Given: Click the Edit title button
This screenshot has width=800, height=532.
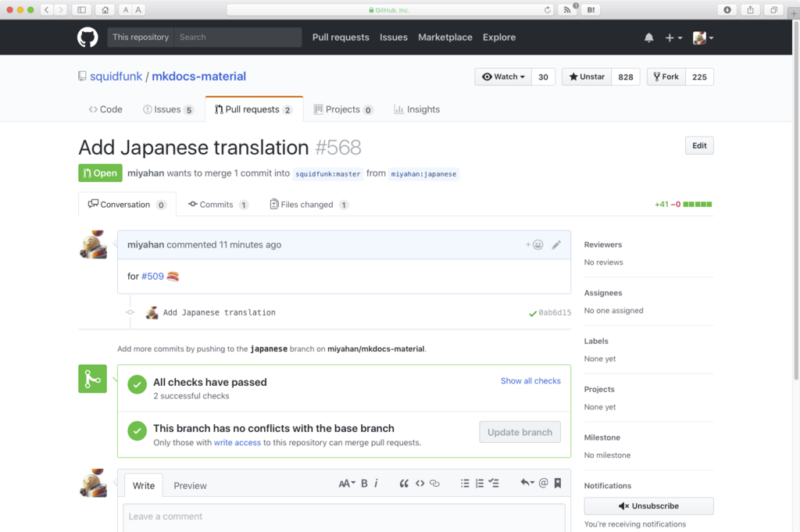Looking at the screenshot, I should coord(699,146).
